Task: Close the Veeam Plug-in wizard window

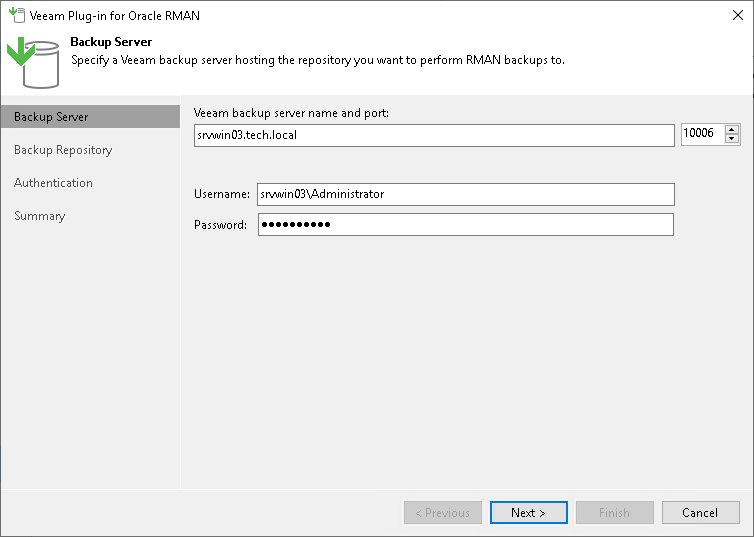Action: [x=738, y=15]
